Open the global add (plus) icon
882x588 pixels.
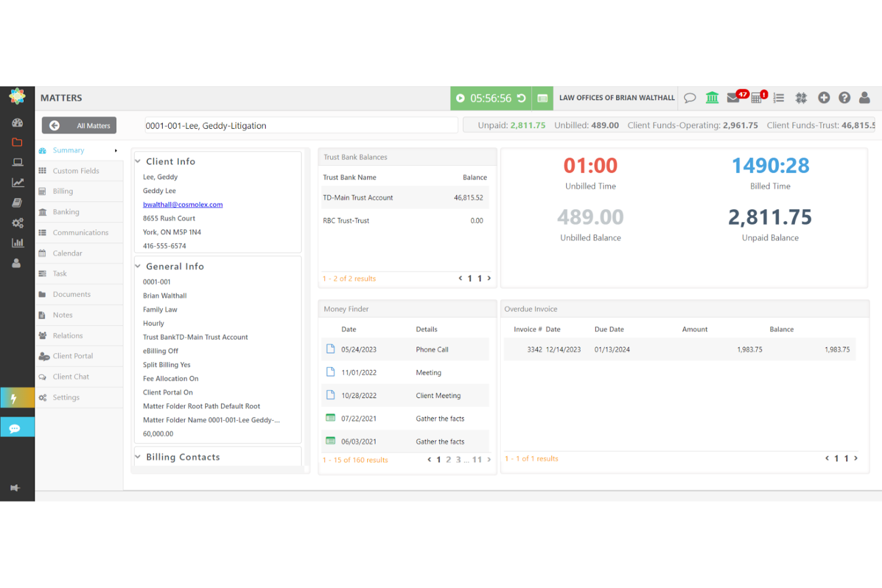pyautogui.click(x=824, y=98)
